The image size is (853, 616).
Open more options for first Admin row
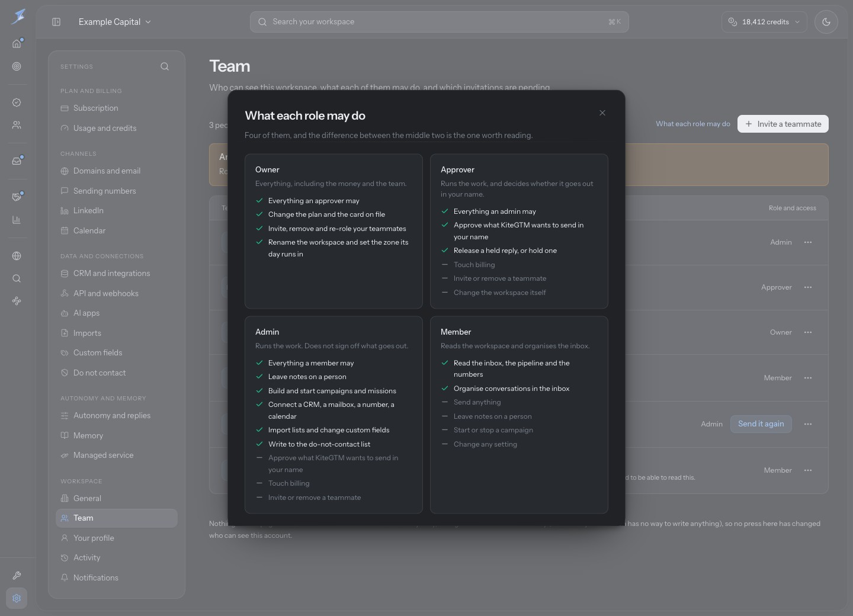pyautogui.click(x=808, y=242)
